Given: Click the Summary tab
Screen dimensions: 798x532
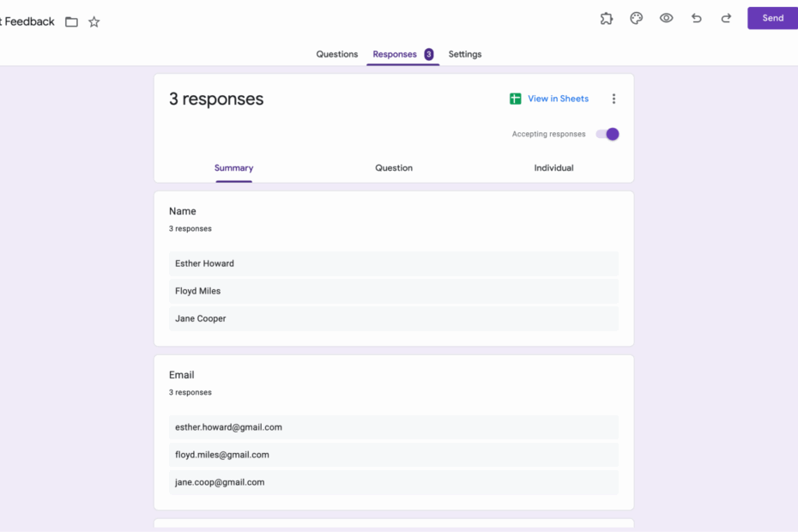Looking at the screenshot, I should click(233, 167).
